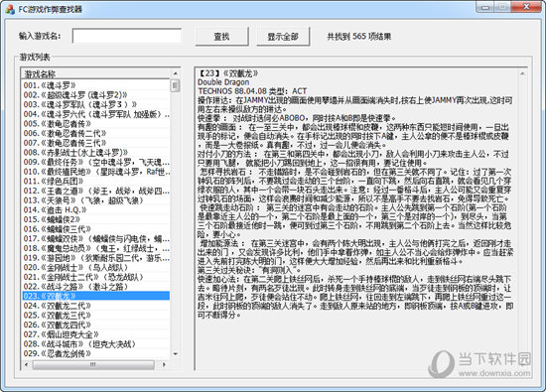
Task: Click the 游戏名称 column header
Action: pyautogui.click(x=96, y=73)
